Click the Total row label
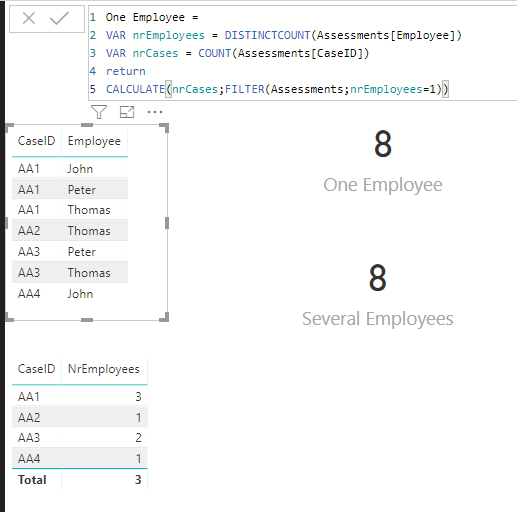Viewport: 517px width, 512px height. [x=32, y=480]
